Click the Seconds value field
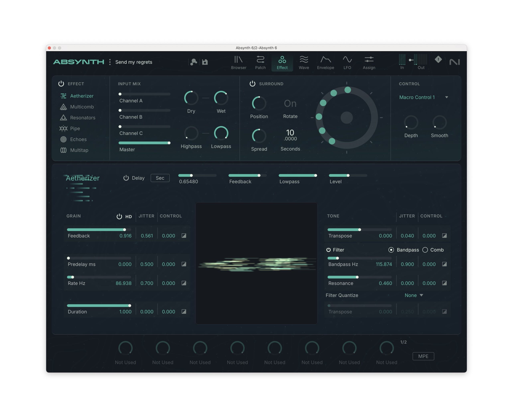The height and width of the screenshot is (420, 513). point(290,135)
